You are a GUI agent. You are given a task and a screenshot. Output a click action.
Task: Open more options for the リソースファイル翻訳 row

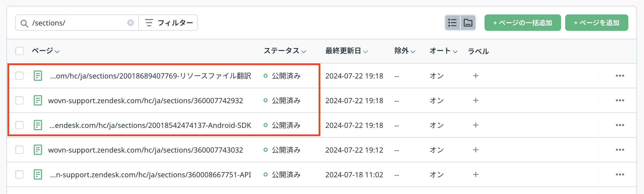[620, 76]
